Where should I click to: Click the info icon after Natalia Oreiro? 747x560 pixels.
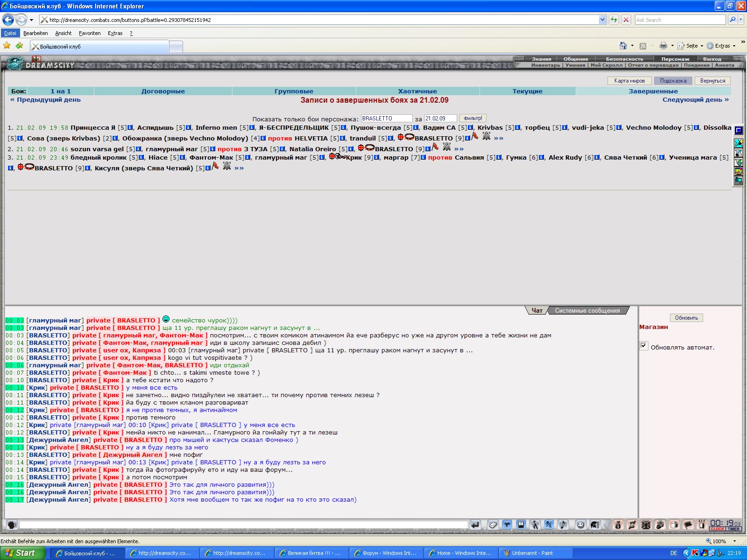351,149
